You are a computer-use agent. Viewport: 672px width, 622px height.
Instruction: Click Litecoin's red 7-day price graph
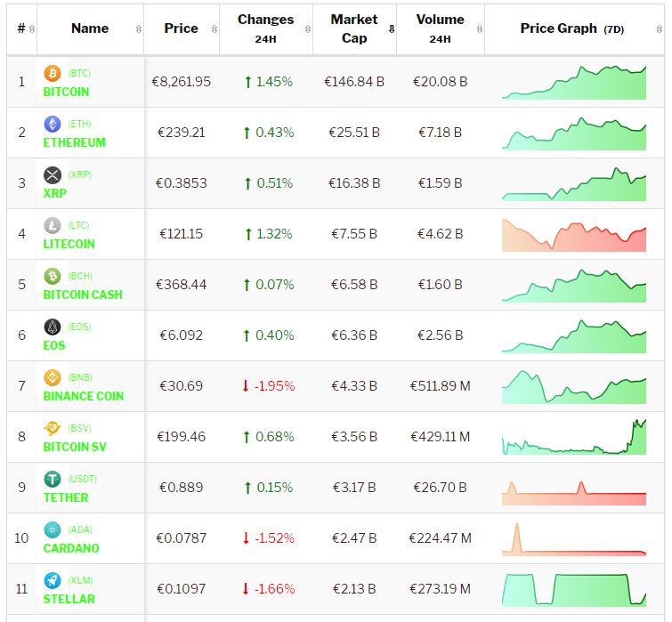[x=574, y=235]
